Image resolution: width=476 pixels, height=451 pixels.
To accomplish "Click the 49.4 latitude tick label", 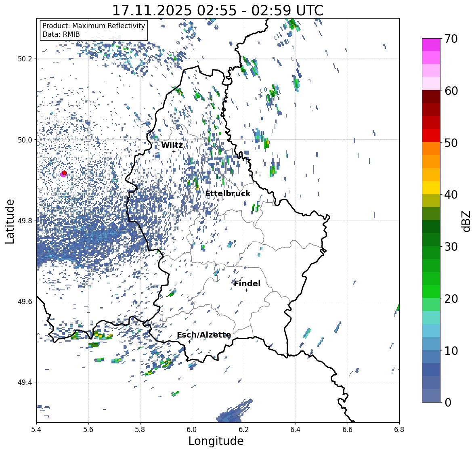I will point(25,382).
